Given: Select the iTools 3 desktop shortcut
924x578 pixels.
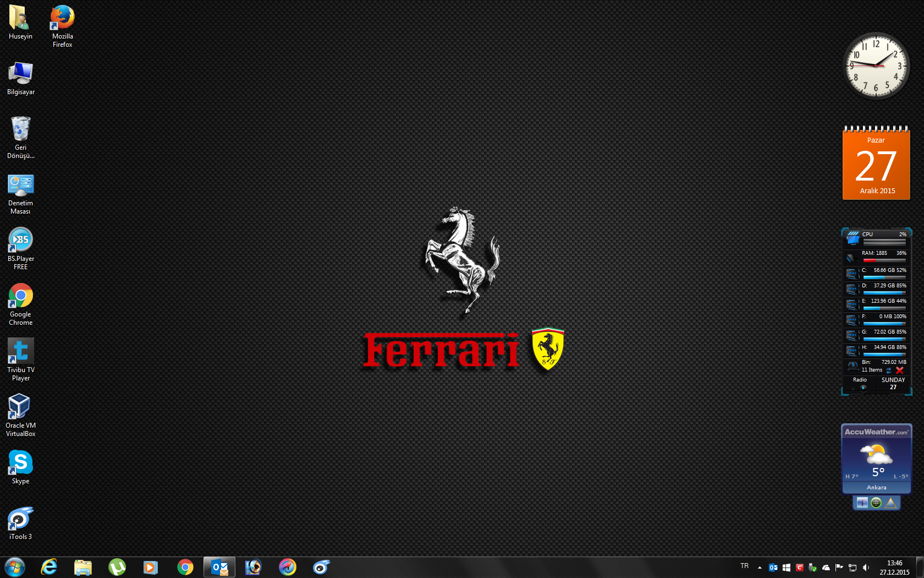Looking at the screenshot, I should (x=20, y=523).
